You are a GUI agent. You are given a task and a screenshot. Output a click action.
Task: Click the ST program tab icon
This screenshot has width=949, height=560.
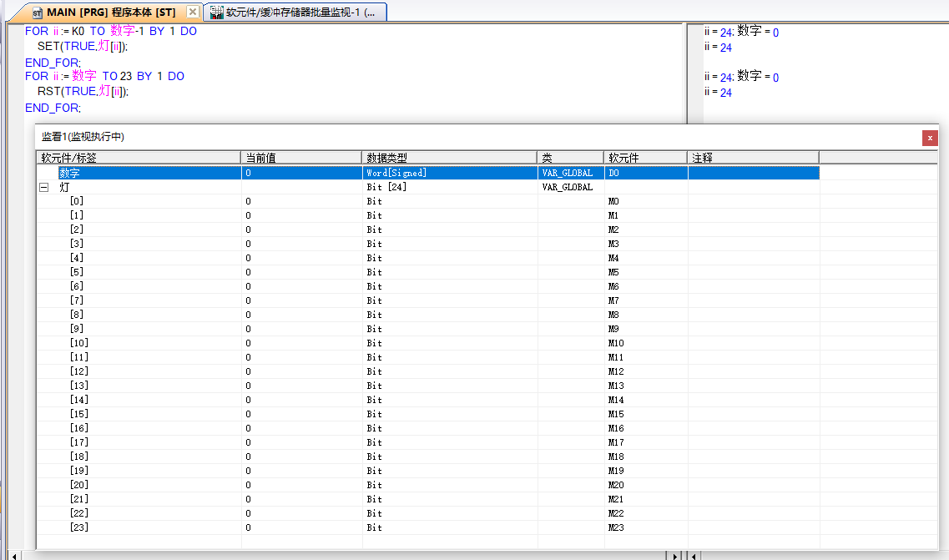[38, 13]
